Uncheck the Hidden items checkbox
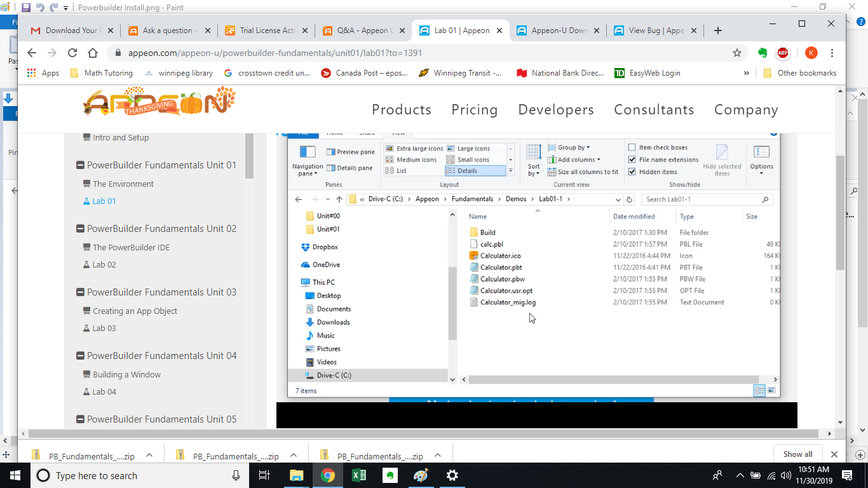The image size is (868, 488). point(632,172)
